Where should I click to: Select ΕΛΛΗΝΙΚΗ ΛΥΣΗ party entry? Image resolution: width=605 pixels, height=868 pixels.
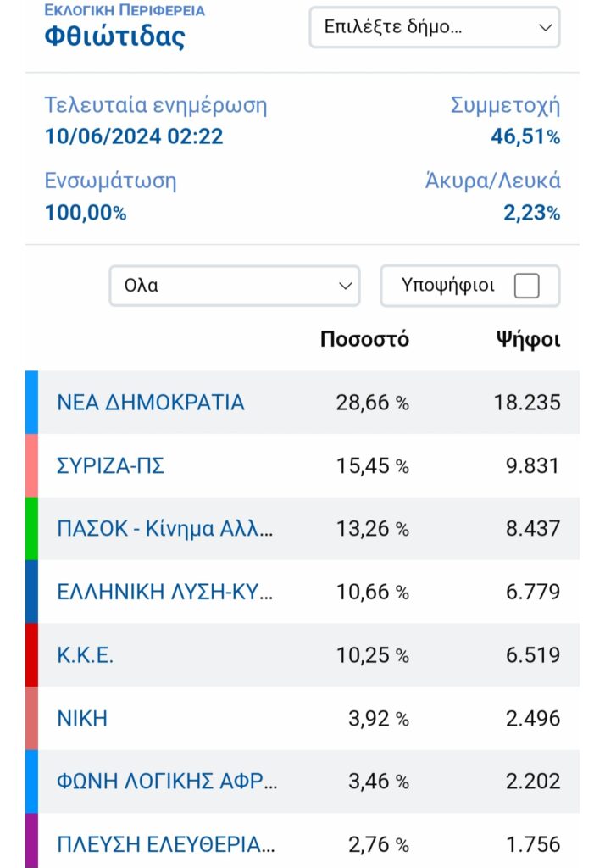coord(165,592)
